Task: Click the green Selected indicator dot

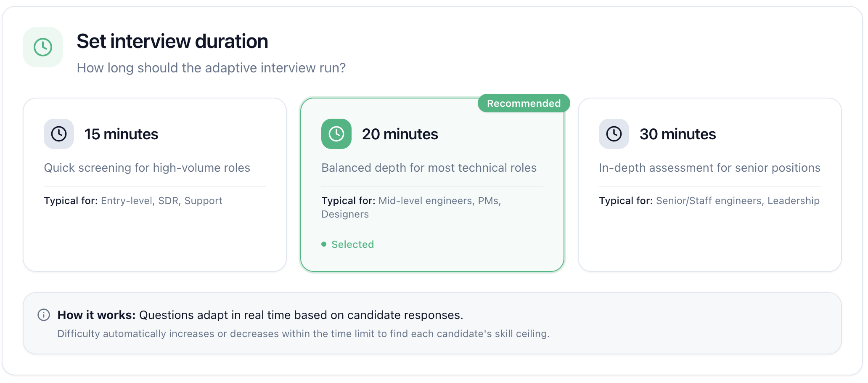Action: point(324,244)
